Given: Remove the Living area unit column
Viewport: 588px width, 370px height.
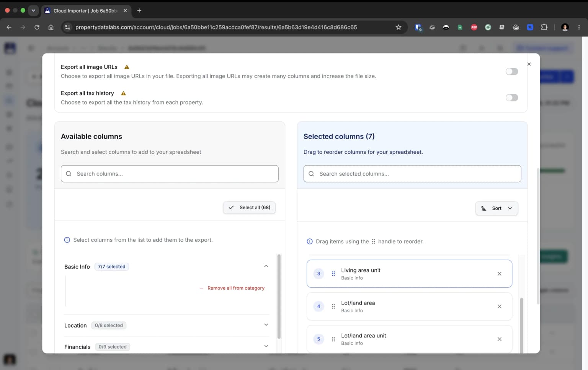Looking at the screenshot, I should click(499, 274).
